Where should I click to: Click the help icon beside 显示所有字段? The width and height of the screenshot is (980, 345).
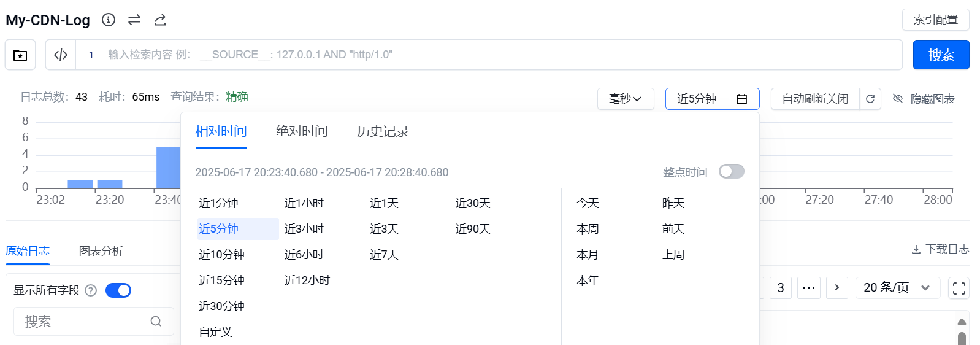point(91,290)
